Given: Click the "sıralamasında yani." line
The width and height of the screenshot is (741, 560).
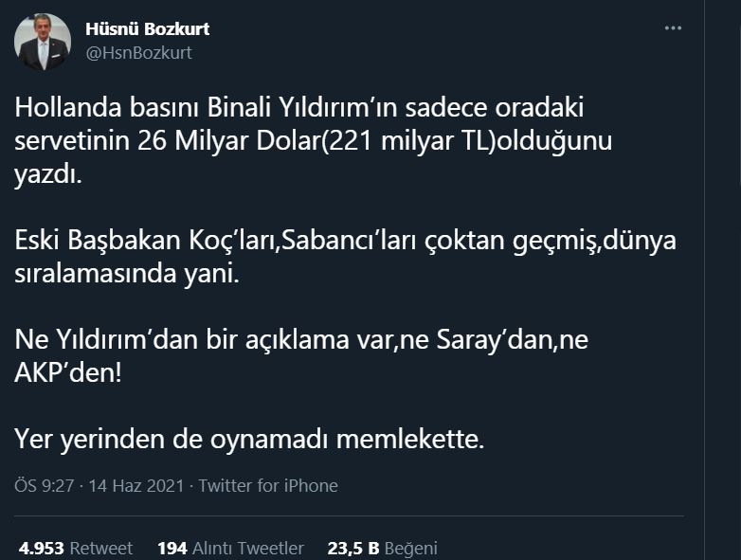Looking at the screenshot, I should pyautogui.click(x=128, y=273).
